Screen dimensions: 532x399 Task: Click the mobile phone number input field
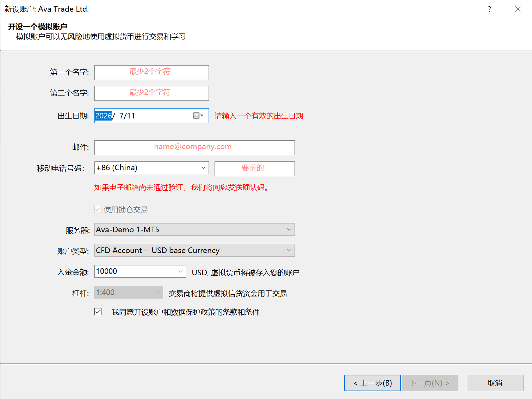255,169
